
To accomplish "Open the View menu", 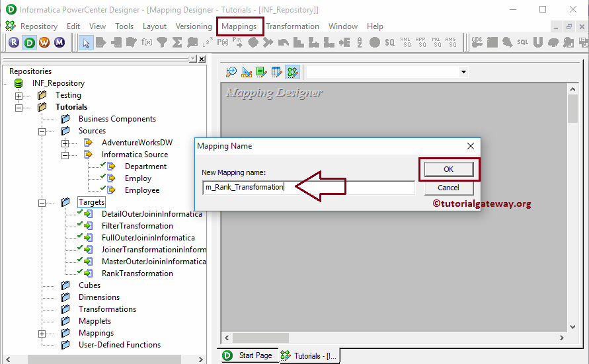I will click(97, 26).
